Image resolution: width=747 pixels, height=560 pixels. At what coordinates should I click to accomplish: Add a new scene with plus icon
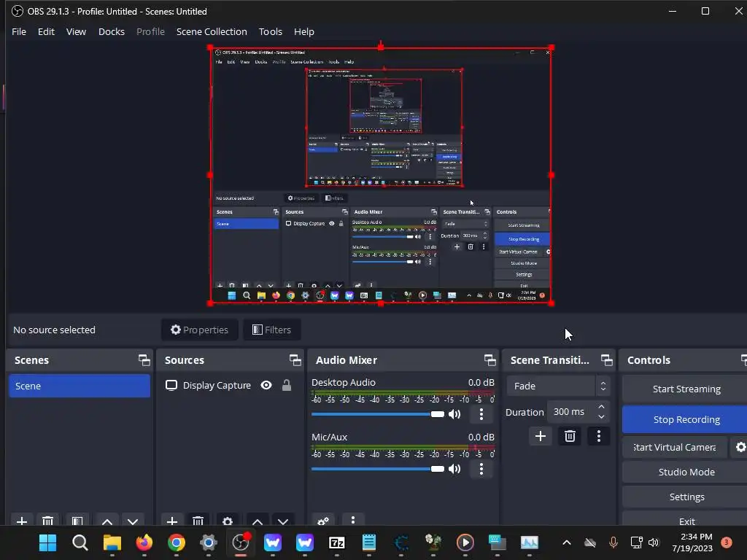21,521
